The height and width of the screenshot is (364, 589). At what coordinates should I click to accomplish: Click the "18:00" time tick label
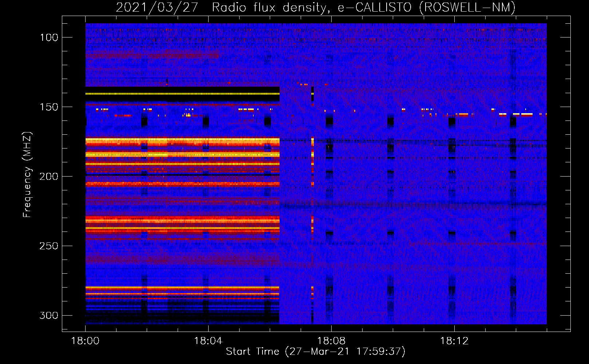[x=85, y=341]
